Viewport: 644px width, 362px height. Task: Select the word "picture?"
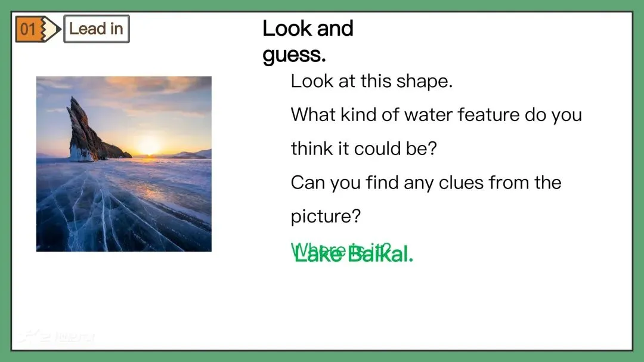tap(326, 215)
